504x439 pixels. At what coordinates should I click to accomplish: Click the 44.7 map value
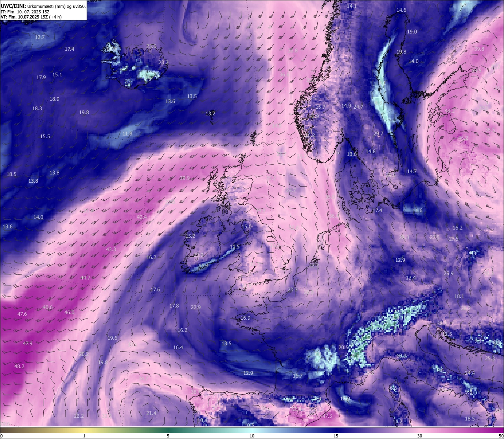(85, 278)
